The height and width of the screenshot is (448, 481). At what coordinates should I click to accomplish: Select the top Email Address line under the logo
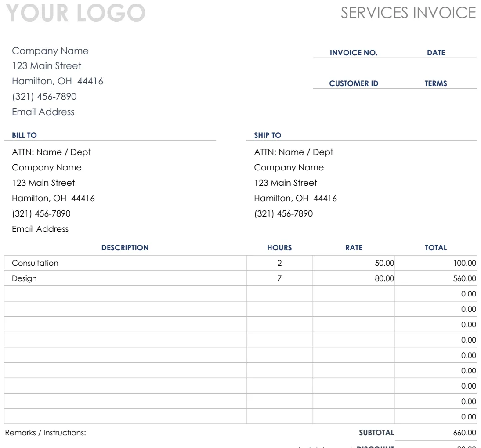tap(43, 112)
